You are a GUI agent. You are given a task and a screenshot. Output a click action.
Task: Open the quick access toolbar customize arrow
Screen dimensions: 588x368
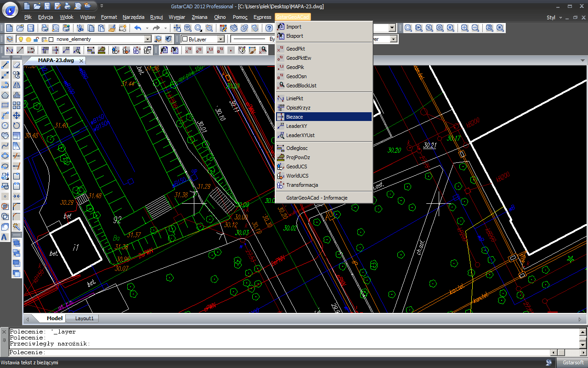click(x=102, y=6)
